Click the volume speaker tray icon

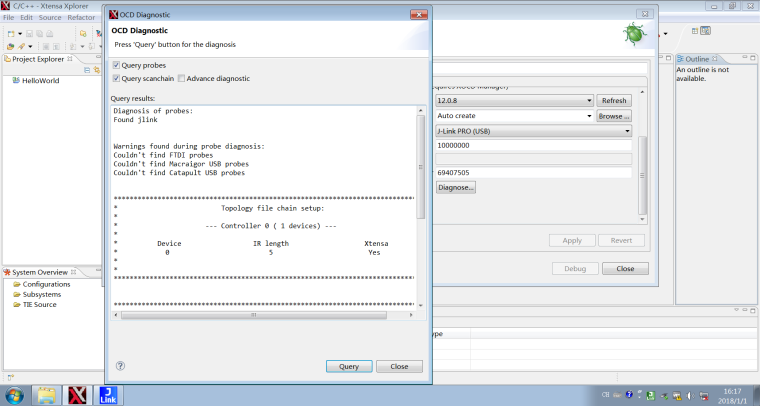pos(691,395)
